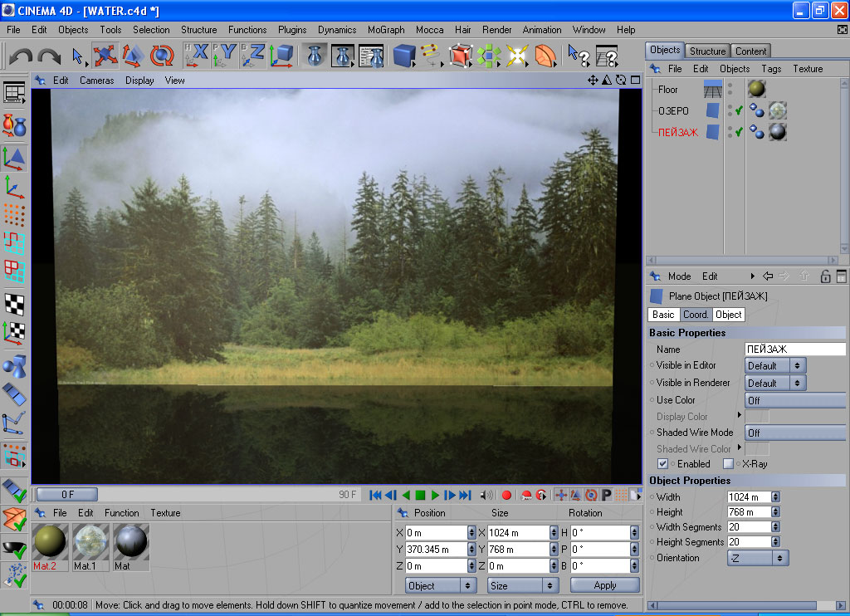
Task: Toggle the green checkmark for ОЗЕРО
Action: [x=739, y=110]
